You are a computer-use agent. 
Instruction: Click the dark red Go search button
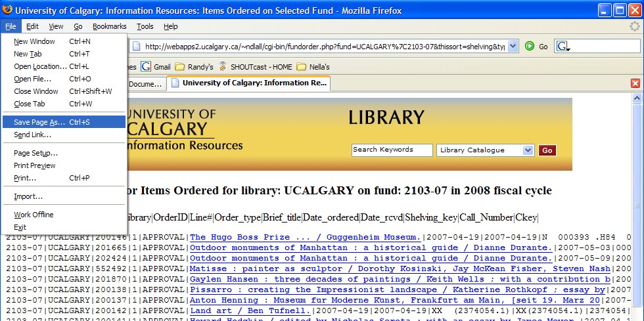[547, 150]
